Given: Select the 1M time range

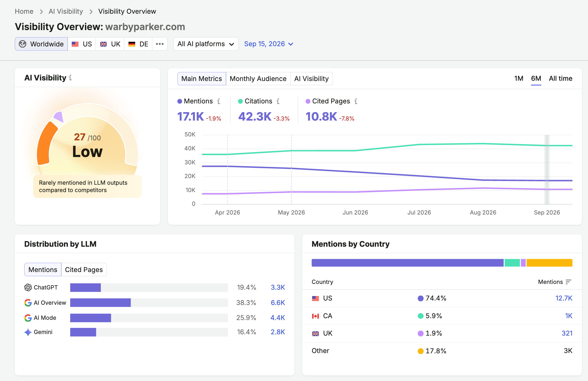Looking at the screenshot, I should (519, 78).
